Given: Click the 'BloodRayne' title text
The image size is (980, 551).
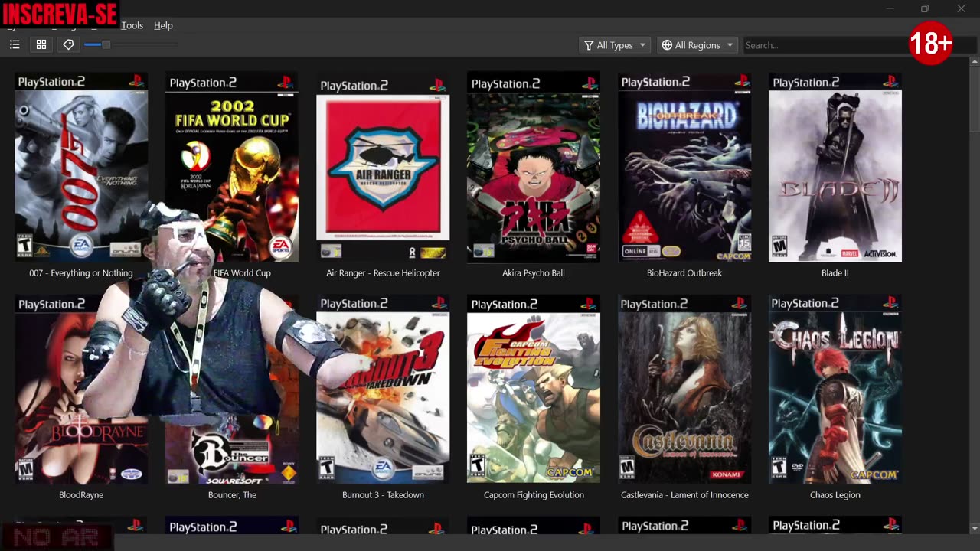Looking at the screenshot, I should tap(81, 495).
